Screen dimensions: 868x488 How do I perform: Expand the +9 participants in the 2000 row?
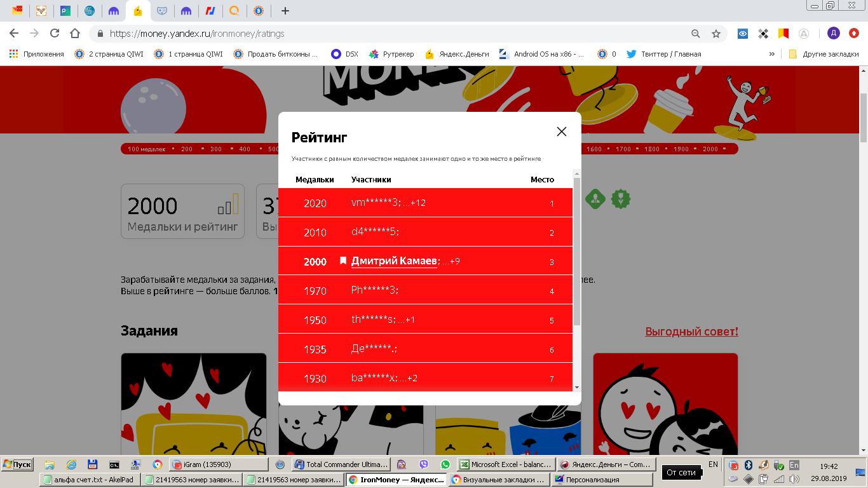[451, 262]
